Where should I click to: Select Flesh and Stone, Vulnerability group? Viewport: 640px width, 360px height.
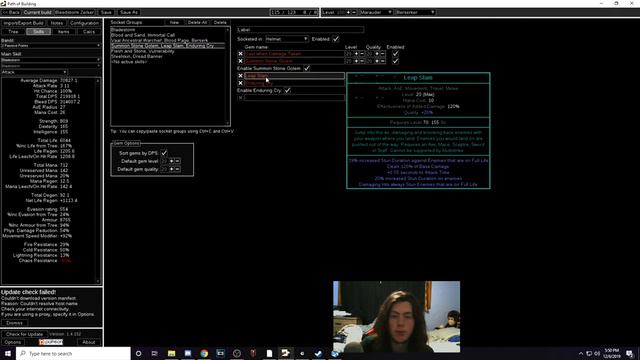(x=168, y=51)
